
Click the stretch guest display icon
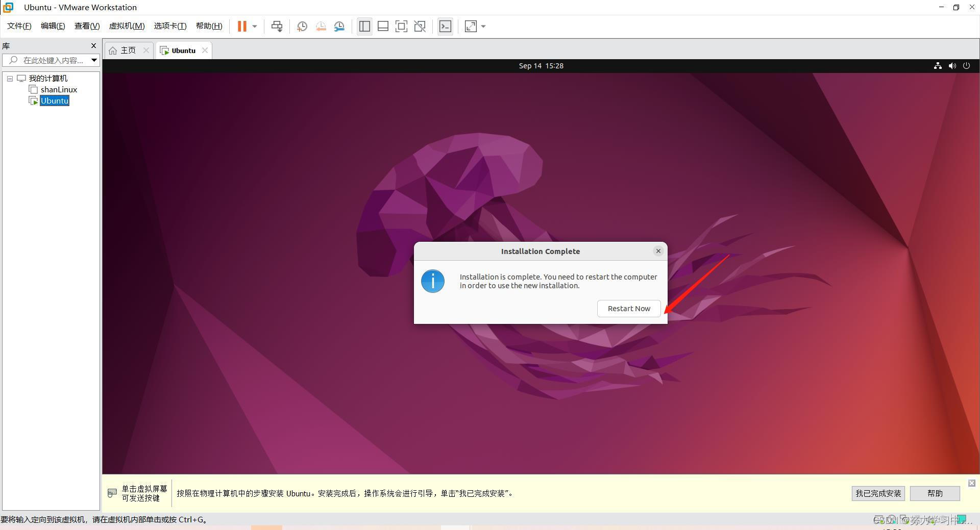(471, 26)
